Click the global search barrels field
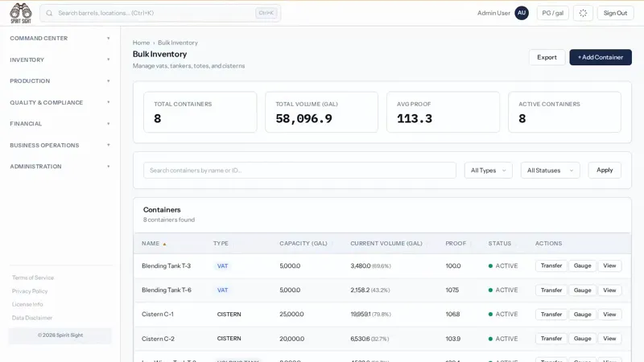The height and width of the screenshot is (362, 644). pyautogui.click(x=160, y=13)
